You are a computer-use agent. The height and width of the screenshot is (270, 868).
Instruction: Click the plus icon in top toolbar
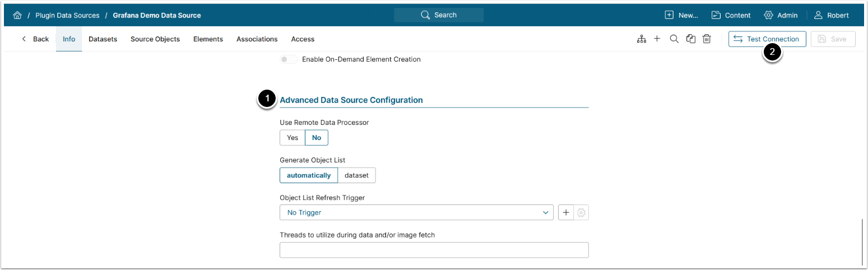tap(657, 39)
